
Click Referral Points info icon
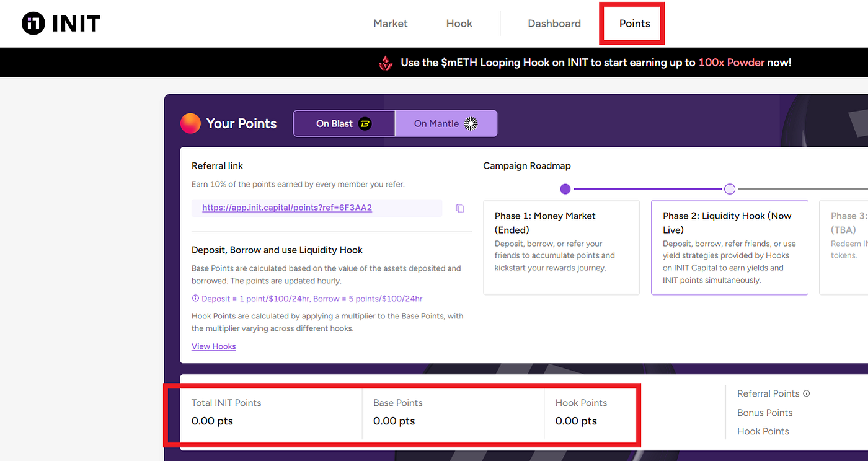coord(807,393)
